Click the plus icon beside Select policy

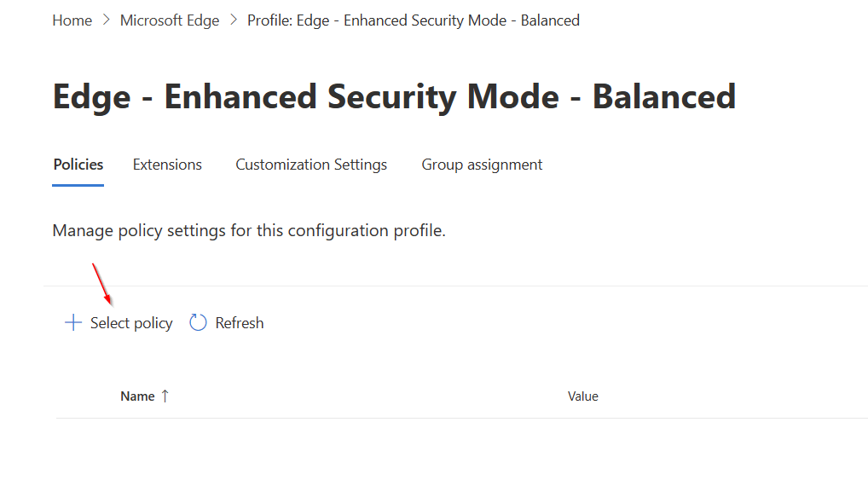pyautogui.click(x=73, y=323)
